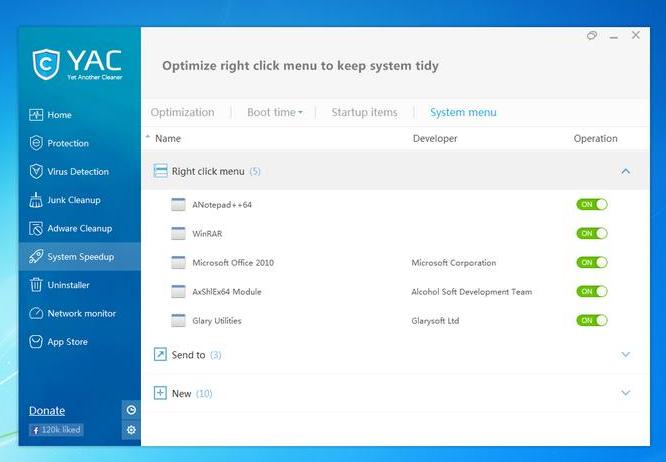666x462 pixels.
Task: Click the Network monitor gauge icon
Action: [36, 313]
